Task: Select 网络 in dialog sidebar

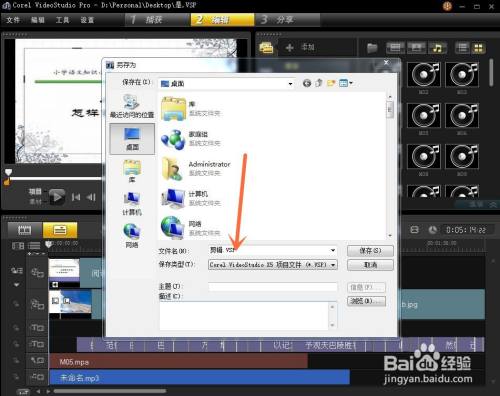Action: click(132, 236)
